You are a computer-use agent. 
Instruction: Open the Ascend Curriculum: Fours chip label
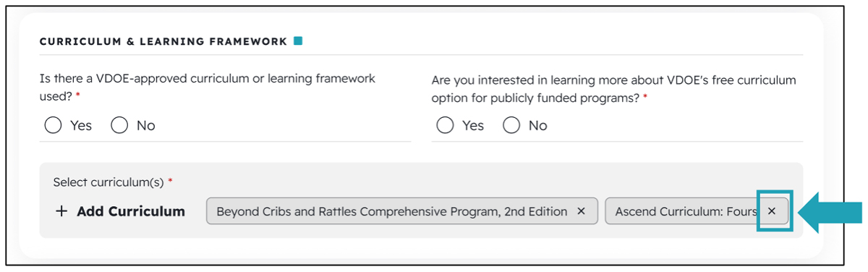point(686,211)
